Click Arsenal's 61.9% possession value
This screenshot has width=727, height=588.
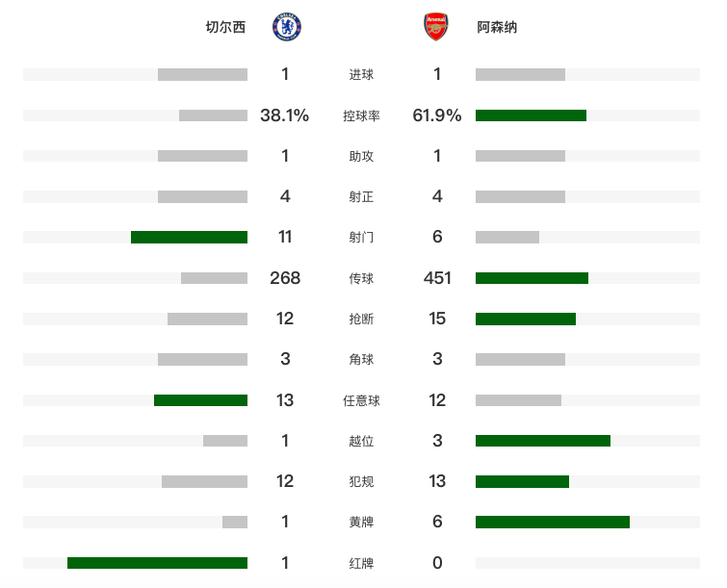pyautogui.click(x=437, y=115)
